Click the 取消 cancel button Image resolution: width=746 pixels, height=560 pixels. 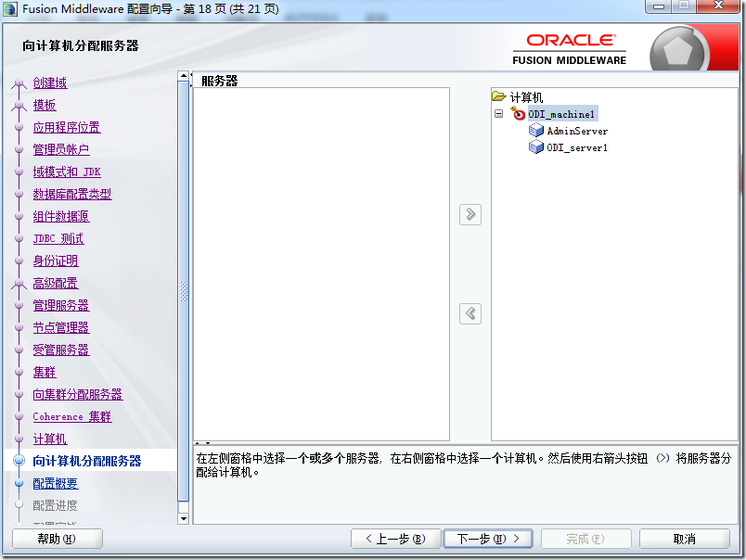click(x=685, y=539)
